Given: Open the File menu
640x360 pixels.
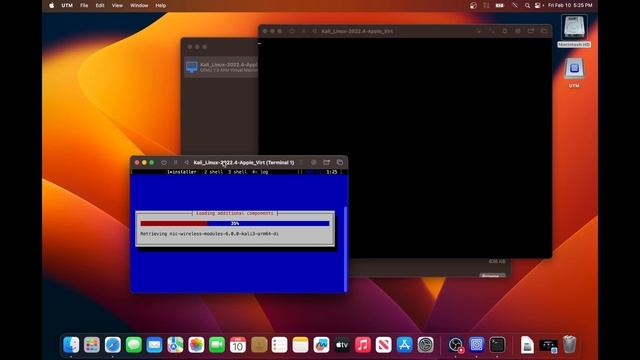Looking at the screenshot, I should pos(84,5).
